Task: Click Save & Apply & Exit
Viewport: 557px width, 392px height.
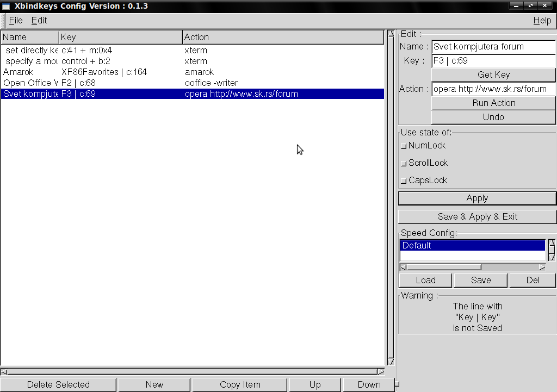Action: (x=477, y=216)
